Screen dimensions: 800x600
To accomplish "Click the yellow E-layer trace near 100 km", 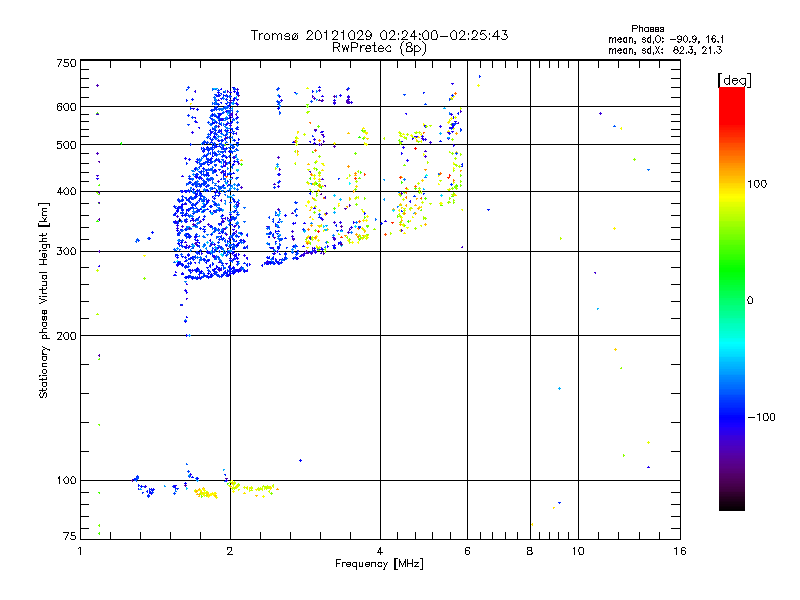I will point(236,490).
